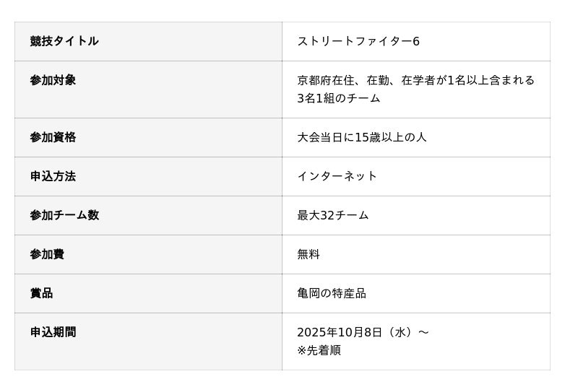Click the 競技タイトル label cell
578x392 pixels.
coord(64,41)
